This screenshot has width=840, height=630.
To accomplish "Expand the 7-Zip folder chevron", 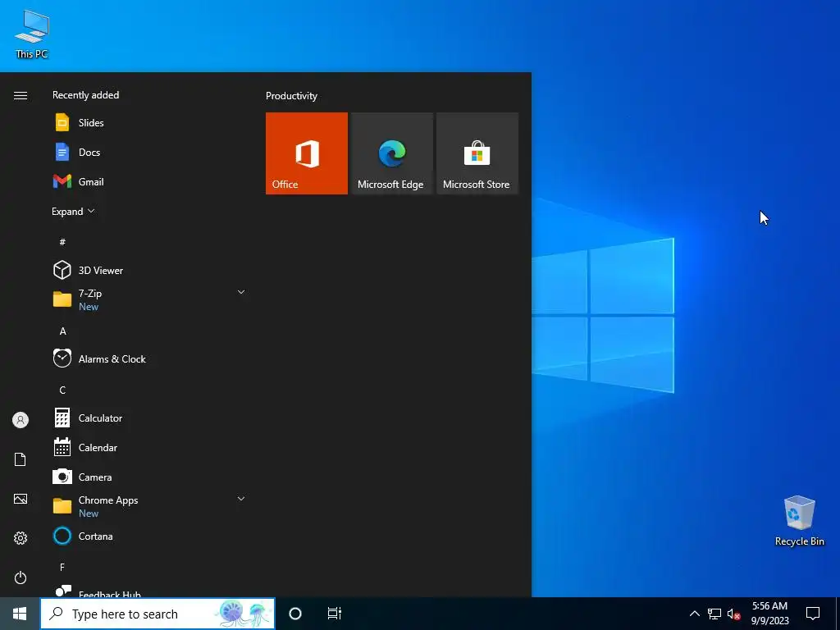I will [x=241, y=293].
